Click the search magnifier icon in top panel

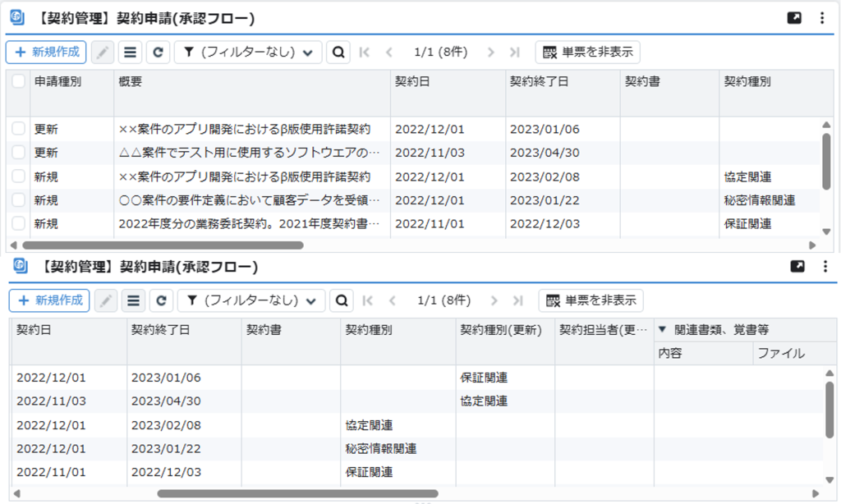(338, 53)
